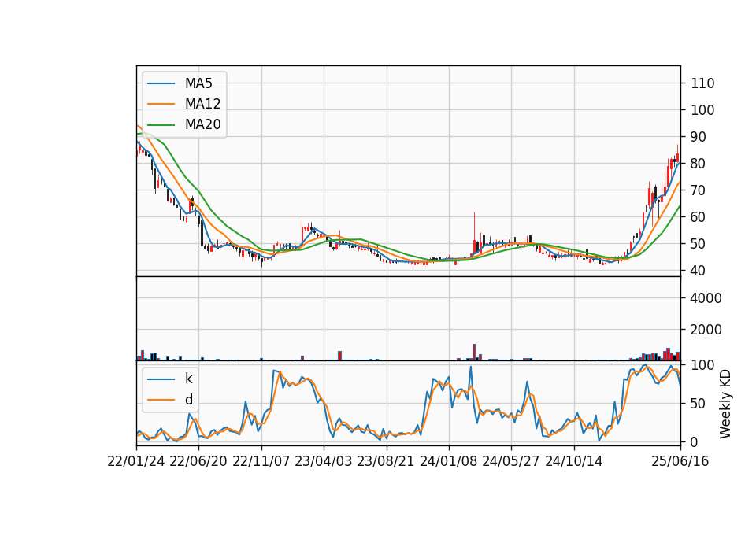Click the 22/11/07 date tick label
The image size is (756, 543).
point(261,461)
